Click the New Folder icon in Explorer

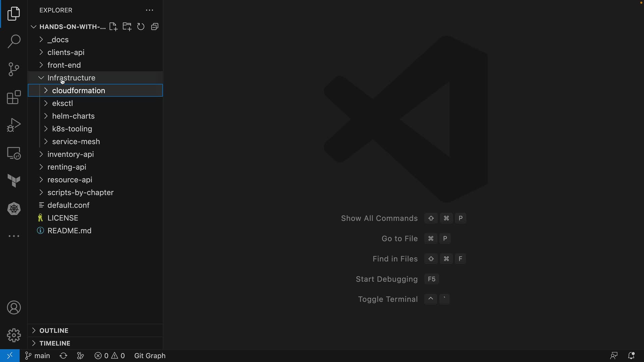coord(127,27)
